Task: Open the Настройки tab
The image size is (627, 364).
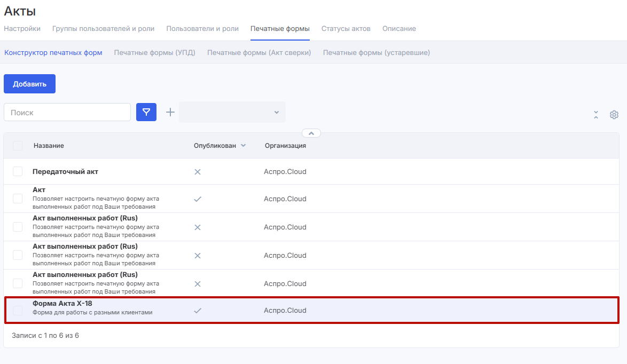Action: (22, 29)
